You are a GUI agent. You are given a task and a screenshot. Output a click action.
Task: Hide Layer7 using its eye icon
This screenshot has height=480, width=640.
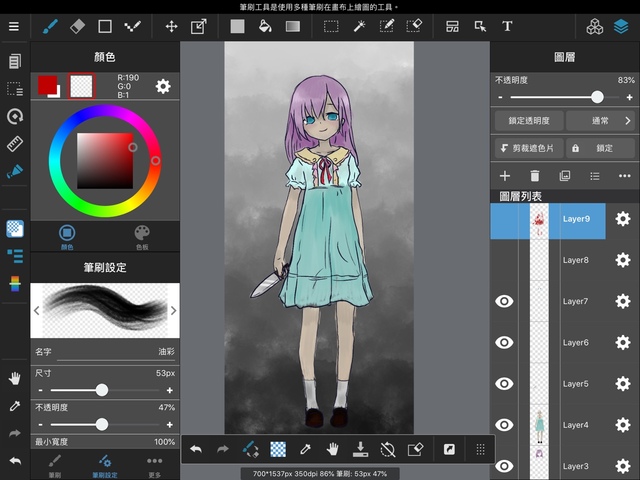click(x=505, y=301)
